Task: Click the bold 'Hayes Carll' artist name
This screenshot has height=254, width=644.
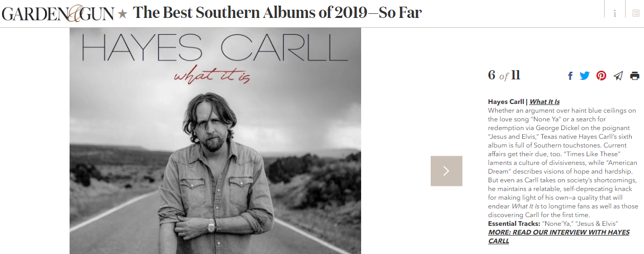Action: 506,102
